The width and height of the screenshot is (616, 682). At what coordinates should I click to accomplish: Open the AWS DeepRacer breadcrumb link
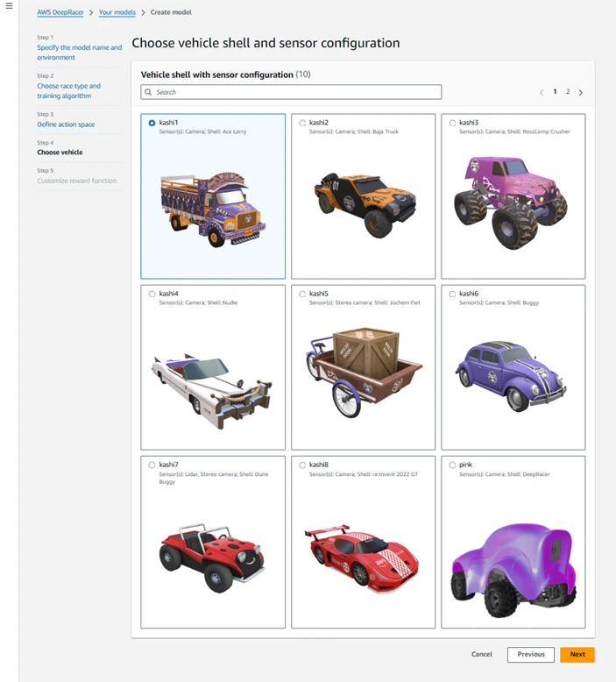click(60, 12)
